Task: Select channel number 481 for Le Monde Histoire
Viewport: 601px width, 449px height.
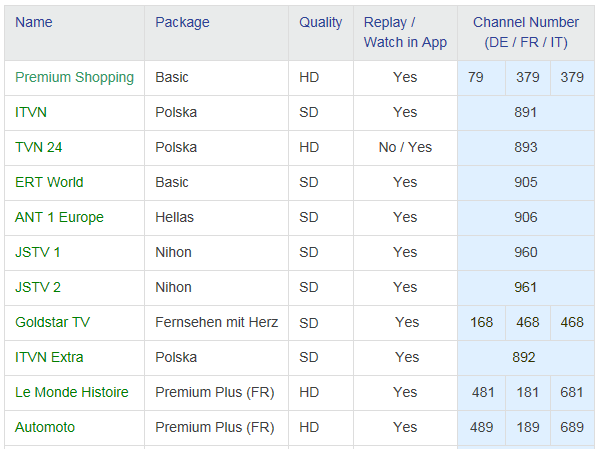Action: [x=481, y=392]
